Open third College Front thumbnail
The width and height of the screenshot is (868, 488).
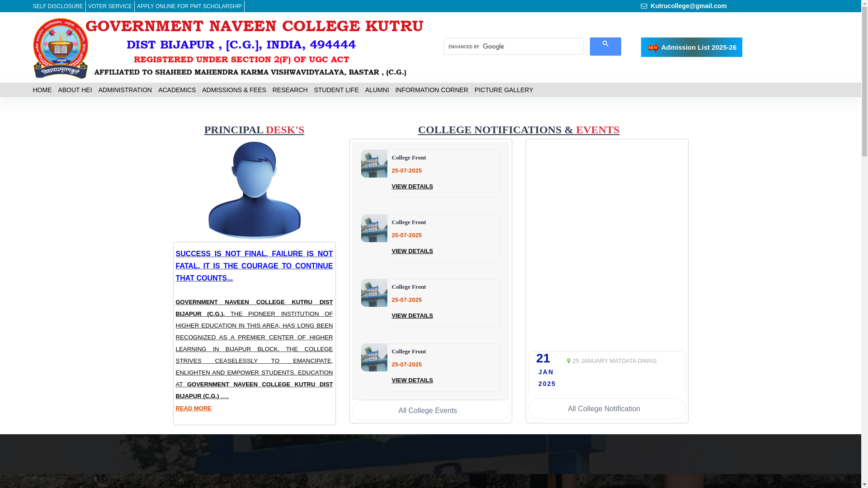tap(374, 293)
